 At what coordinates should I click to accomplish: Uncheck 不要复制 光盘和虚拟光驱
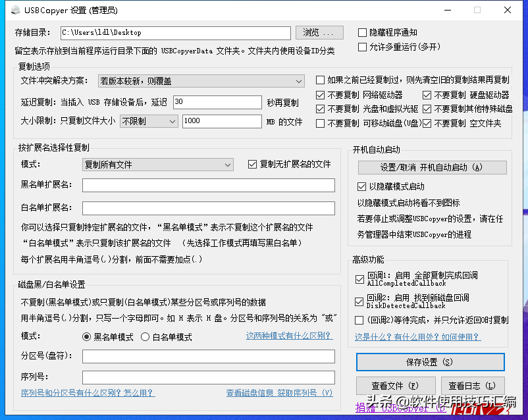click(320, 109)
